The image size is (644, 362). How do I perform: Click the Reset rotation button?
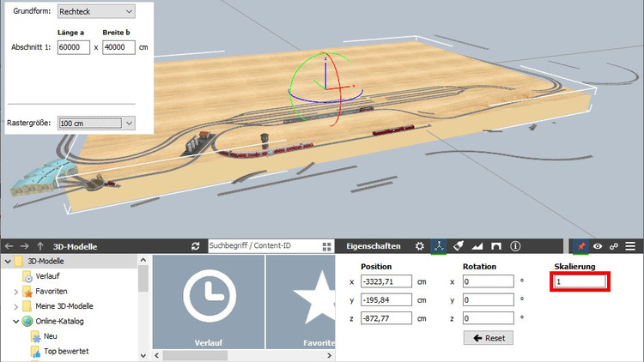489,338
